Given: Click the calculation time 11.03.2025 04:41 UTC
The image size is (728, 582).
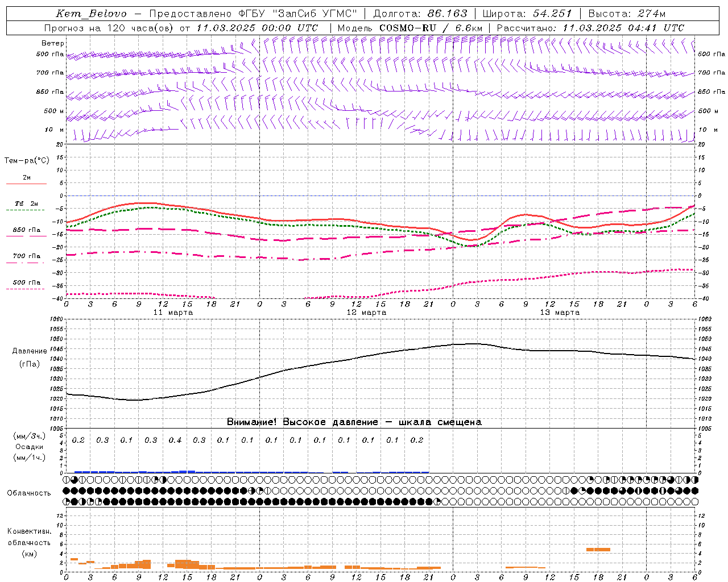Looking at the screenshot, I should click(623, 28).
